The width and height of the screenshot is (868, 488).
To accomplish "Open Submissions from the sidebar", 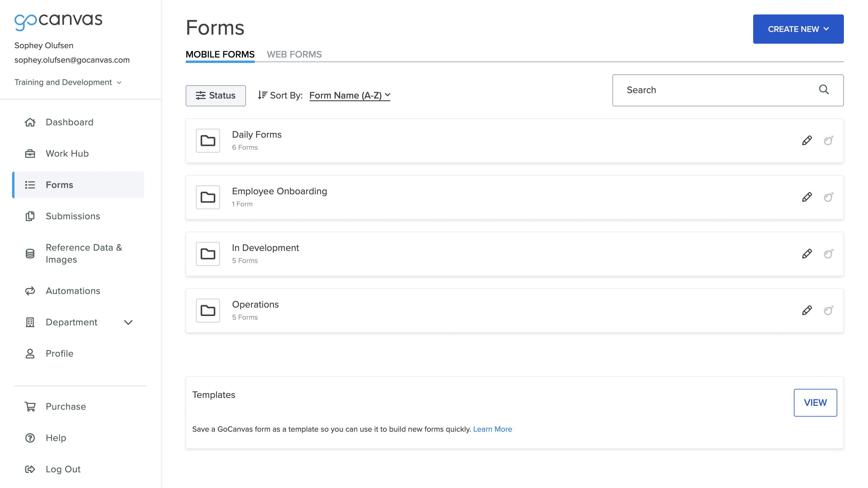I will [72, 216].
